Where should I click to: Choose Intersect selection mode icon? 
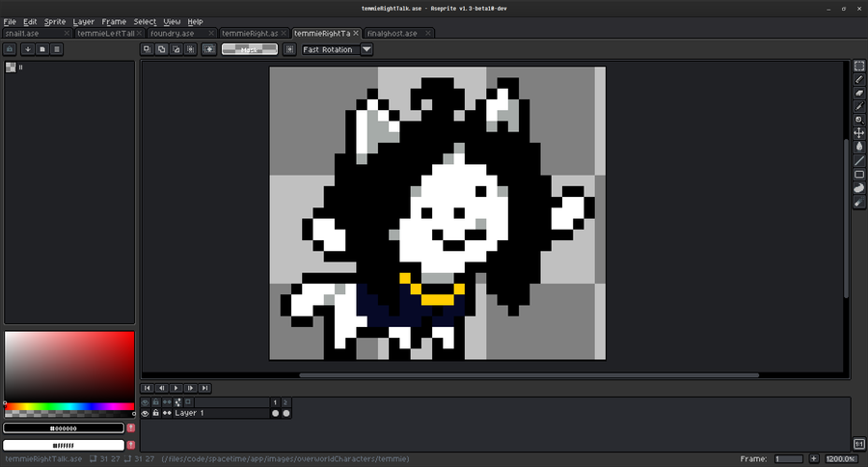190,49
